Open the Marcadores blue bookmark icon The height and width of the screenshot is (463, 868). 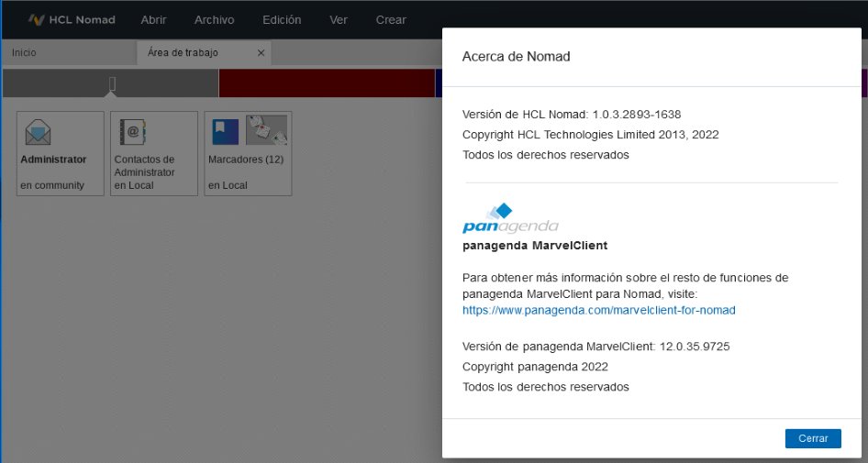point(226,132)
